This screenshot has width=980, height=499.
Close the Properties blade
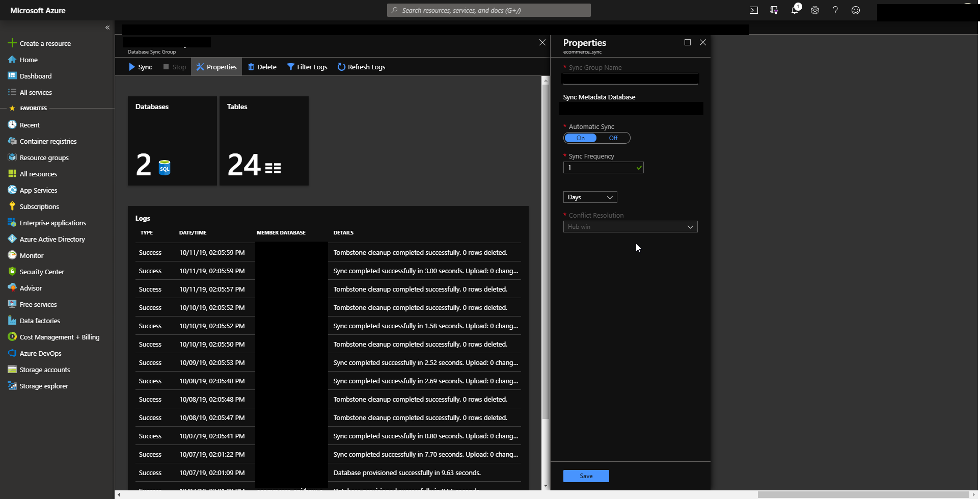[x=703, y=42]
